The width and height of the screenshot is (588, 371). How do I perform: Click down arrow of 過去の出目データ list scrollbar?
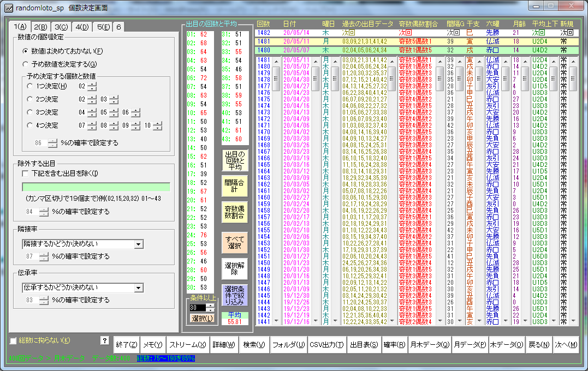pyautogui.click(x=392, y=321)
